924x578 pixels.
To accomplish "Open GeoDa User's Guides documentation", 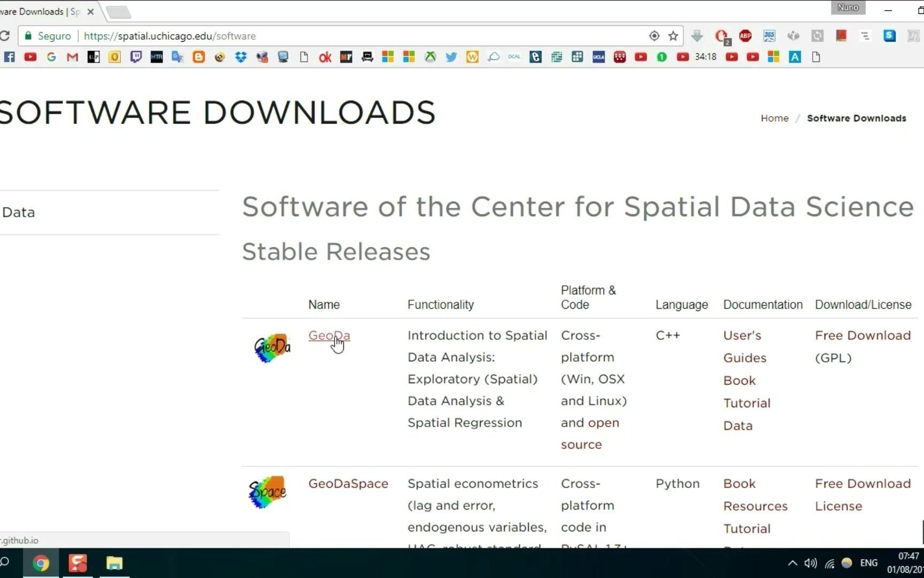I will tap(745, 346).
